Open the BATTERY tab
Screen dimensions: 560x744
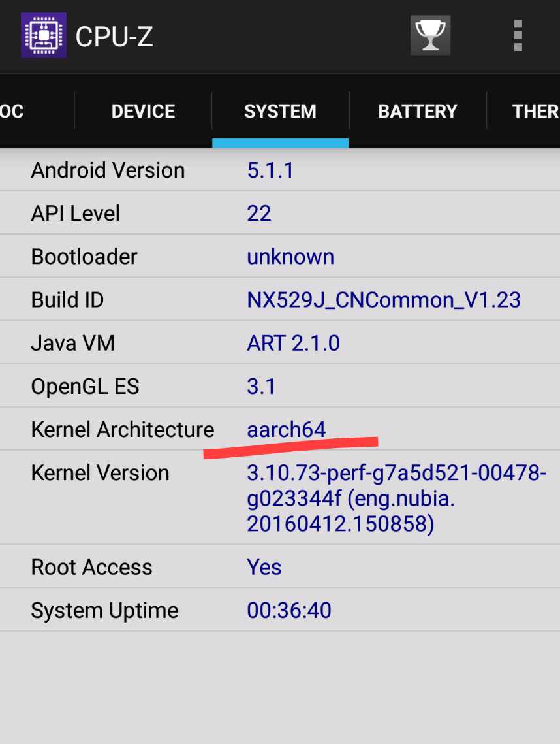418,112
